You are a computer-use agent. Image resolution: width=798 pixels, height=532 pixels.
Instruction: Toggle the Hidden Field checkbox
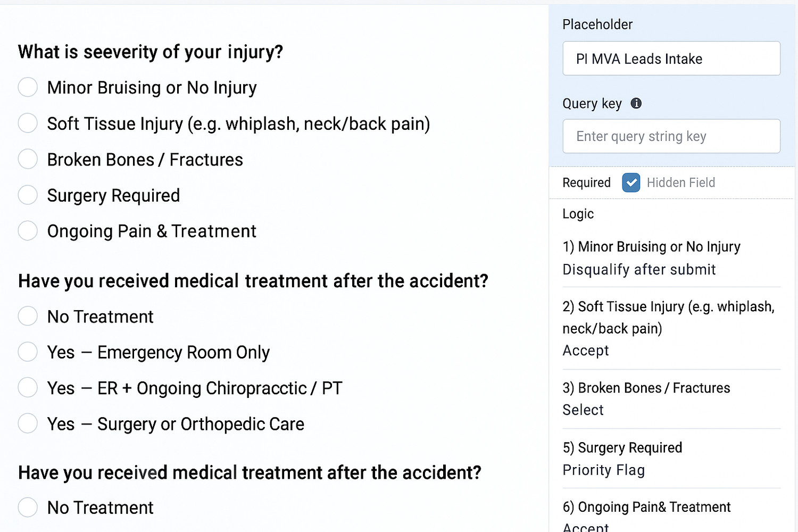click(631, 182)
